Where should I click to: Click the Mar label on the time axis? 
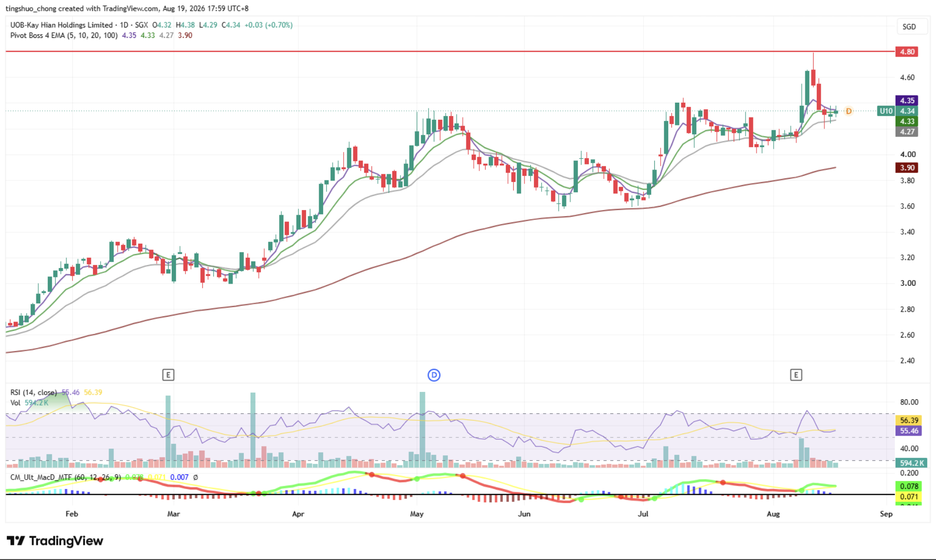click(173, 514)
